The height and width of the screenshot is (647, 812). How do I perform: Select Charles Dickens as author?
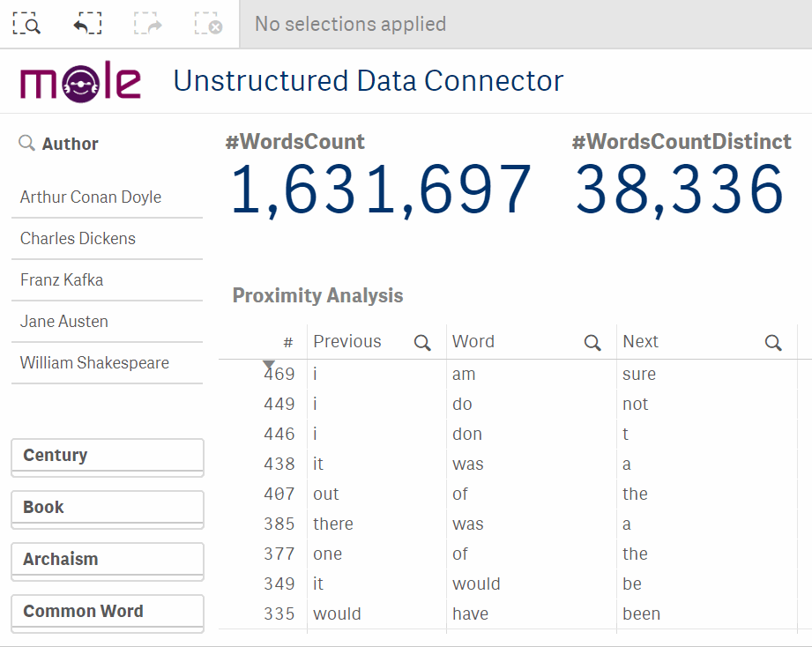[x=108, y=239]
